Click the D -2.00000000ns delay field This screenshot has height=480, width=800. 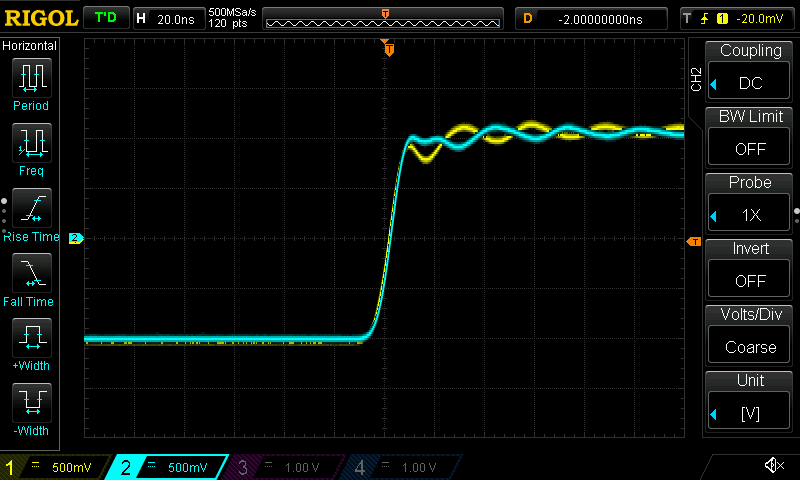tap(591, 19)
